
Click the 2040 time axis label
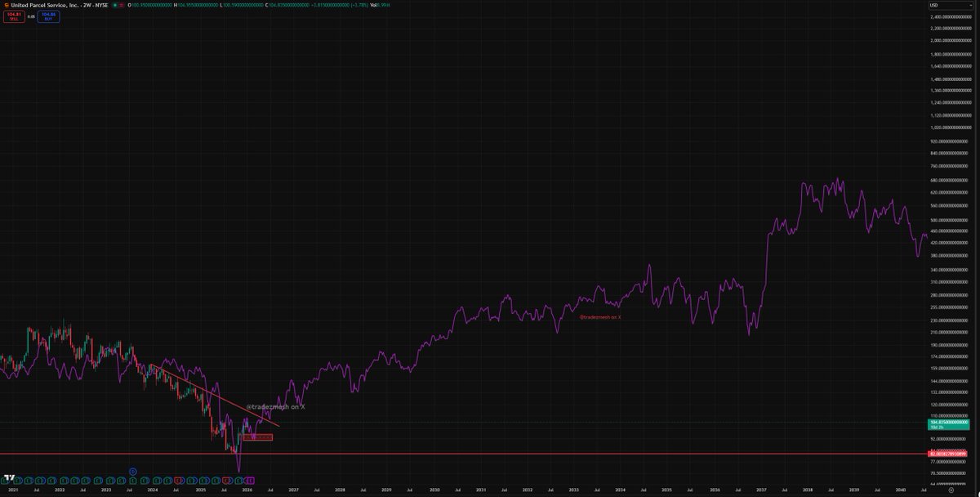coord(900,490)
